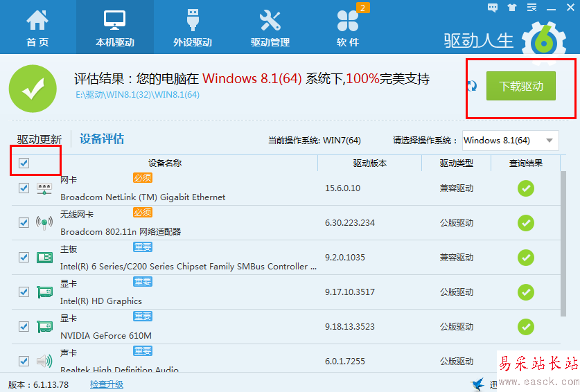Select driver version 9.17.10.3517
Screen dimensions: 580x392
349,292
